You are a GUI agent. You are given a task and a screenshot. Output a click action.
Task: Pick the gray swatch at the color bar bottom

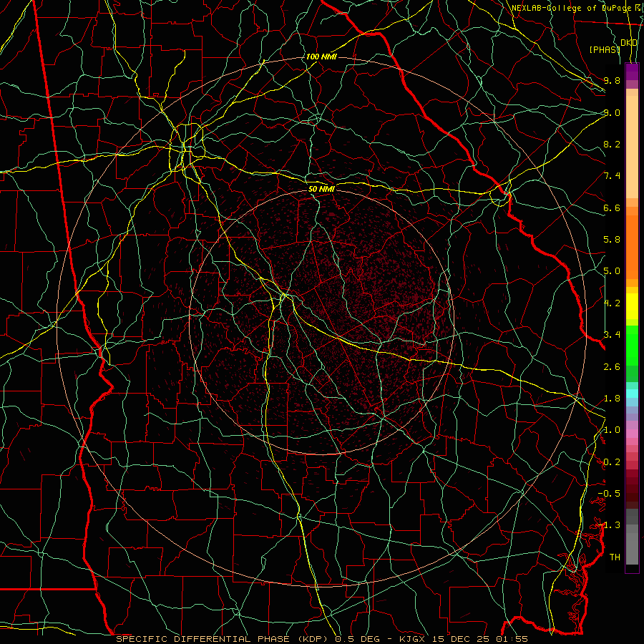click(x=632, y=549)
